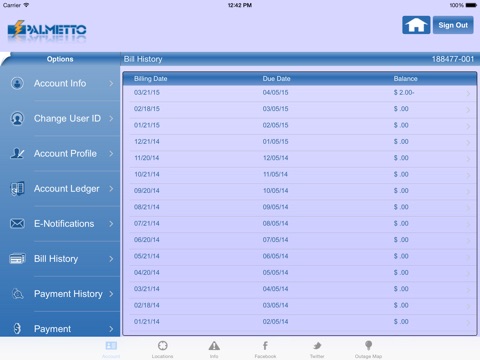Open the Facebook tab
The height and width of the screenshot is (360, 480).
[265, 349]
